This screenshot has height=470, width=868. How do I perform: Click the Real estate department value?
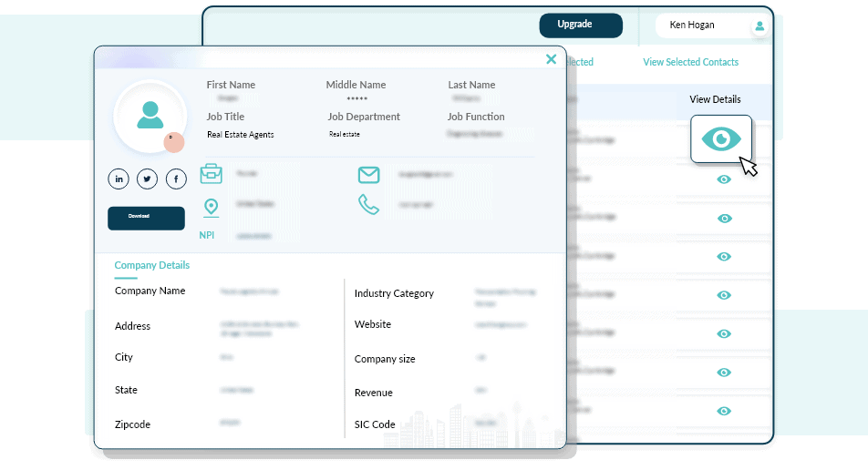[345, 135]
